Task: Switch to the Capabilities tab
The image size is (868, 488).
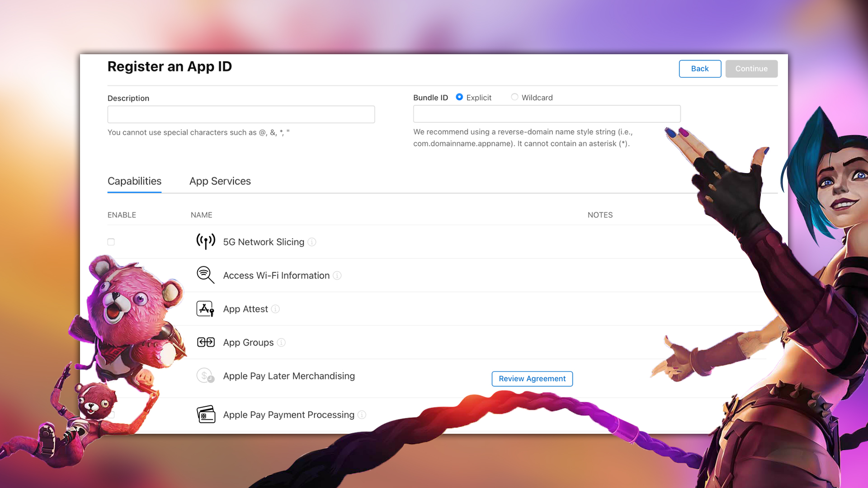Action: pos(134,181)
